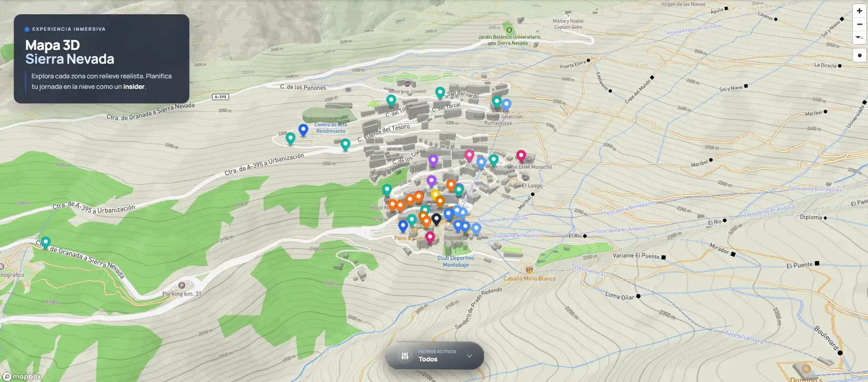The image size is (868, 382).
Task: Select teal marker beside San Bernardo label
Action: [440, 93]
